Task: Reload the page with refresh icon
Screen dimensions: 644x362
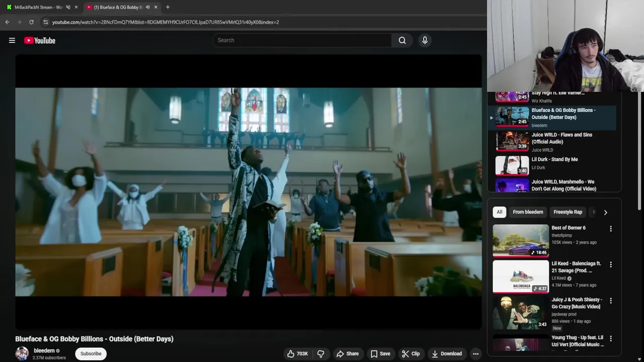Action: click(x=31, y=22)
